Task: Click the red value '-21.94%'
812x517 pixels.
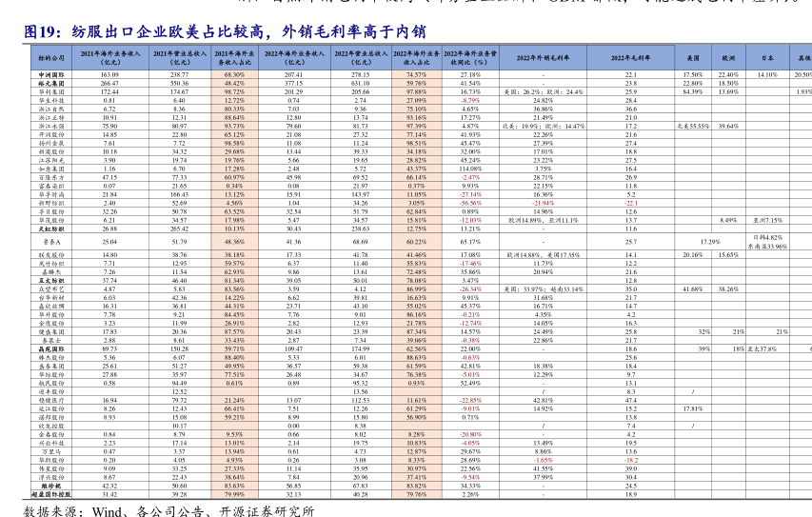Action: [543, 203]
